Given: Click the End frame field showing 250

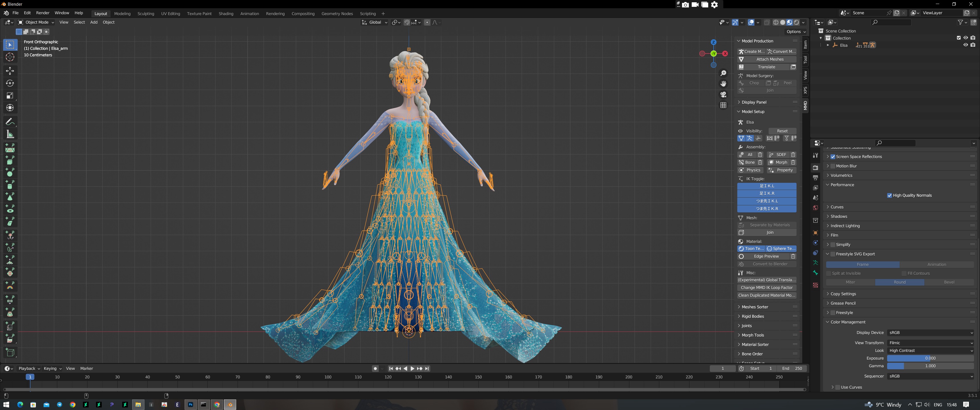Looking at the screenshot, I should point(792,368).
